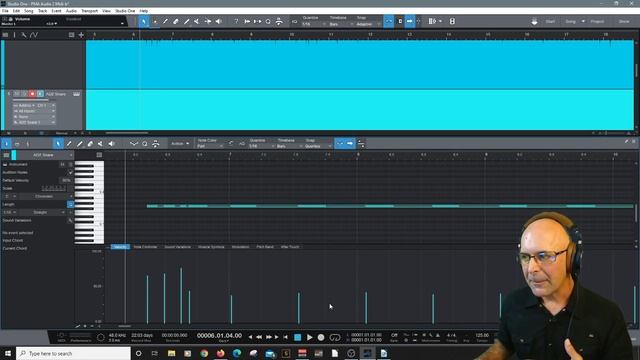640x360 pixels.
Task: Click the Add Tracks plus icon
Action: click(81, 35)
